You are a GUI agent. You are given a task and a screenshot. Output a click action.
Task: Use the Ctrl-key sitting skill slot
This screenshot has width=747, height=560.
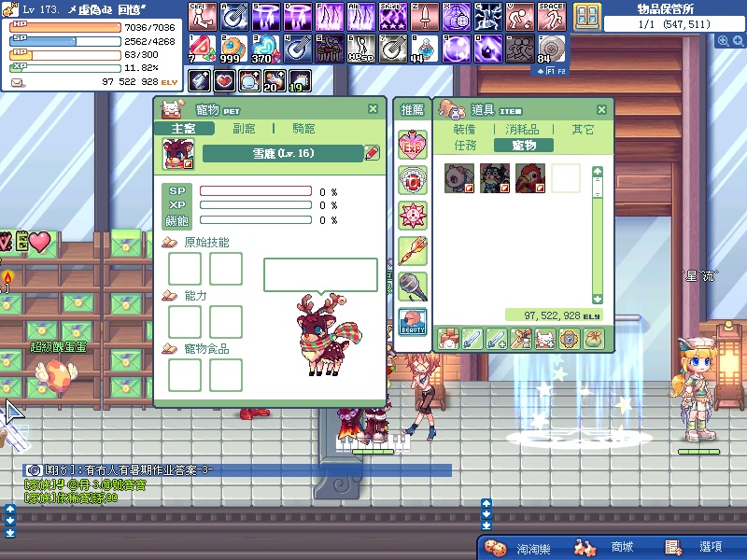(202, 17)
